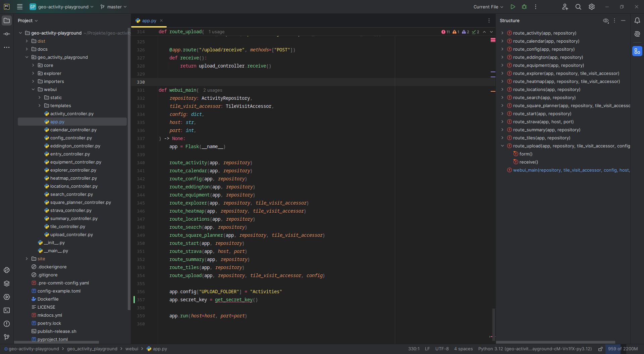Toggle Structure view options eye icon
This screenshot has height=354, width=644.
tap(606, 20)
